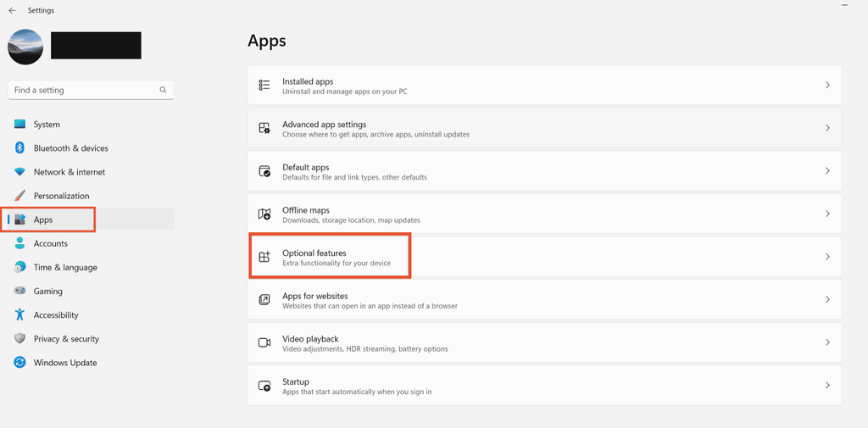The image size is (868, 428).
Task: Open the Video playback entry
Action: (309, 342)
